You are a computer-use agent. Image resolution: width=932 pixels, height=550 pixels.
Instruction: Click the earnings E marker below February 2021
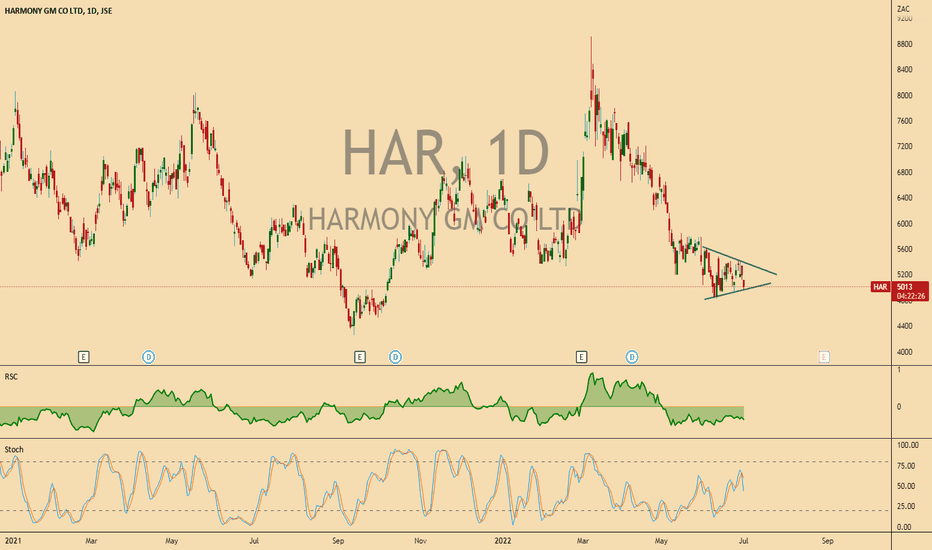click(x=84, y=357)
